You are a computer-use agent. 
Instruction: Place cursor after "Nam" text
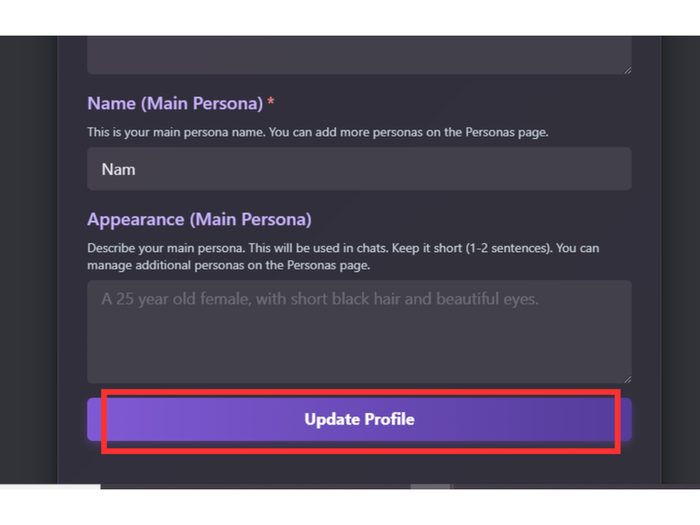137,169
